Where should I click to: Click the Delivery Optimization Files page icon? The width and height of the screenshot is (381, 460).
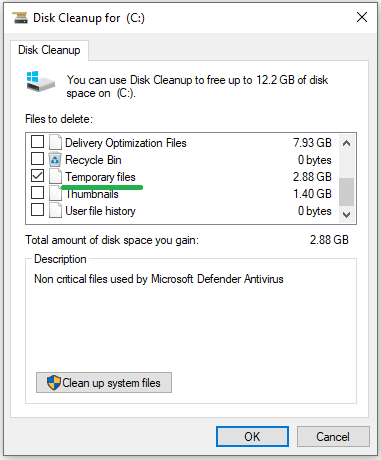click(55, 142)
